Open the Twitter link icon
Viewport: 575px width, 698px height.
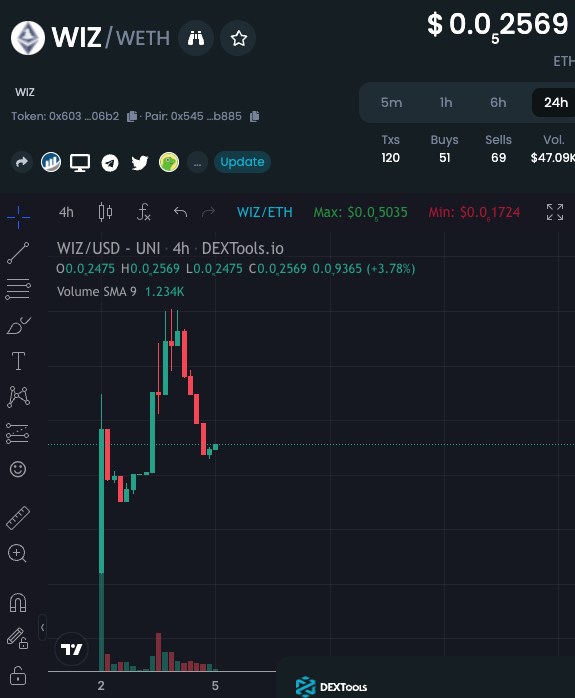pyautogui.click(x=139, y=162)
